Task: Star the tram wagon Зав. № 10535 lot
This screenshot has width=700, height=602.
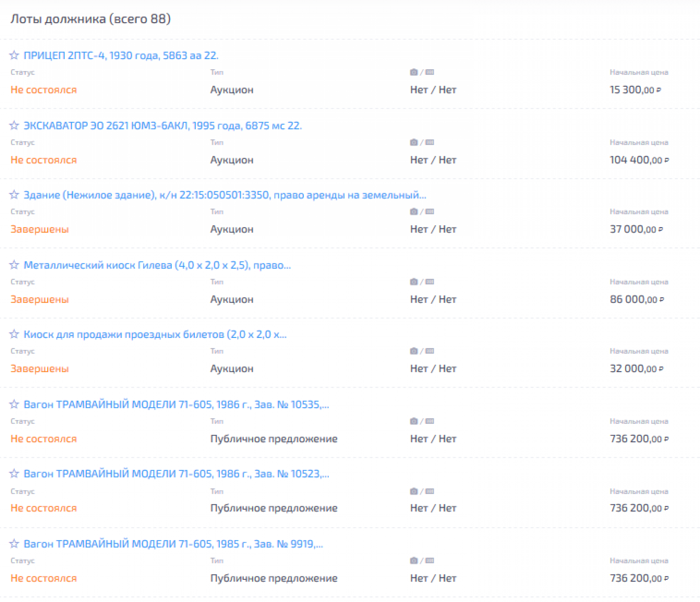Action: tap(14, 404)
